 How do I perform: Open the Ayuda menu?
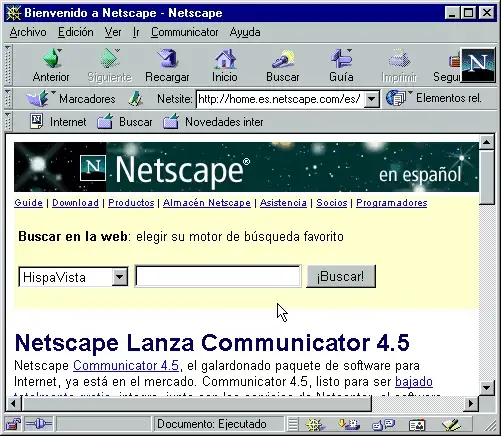(245, 32)
